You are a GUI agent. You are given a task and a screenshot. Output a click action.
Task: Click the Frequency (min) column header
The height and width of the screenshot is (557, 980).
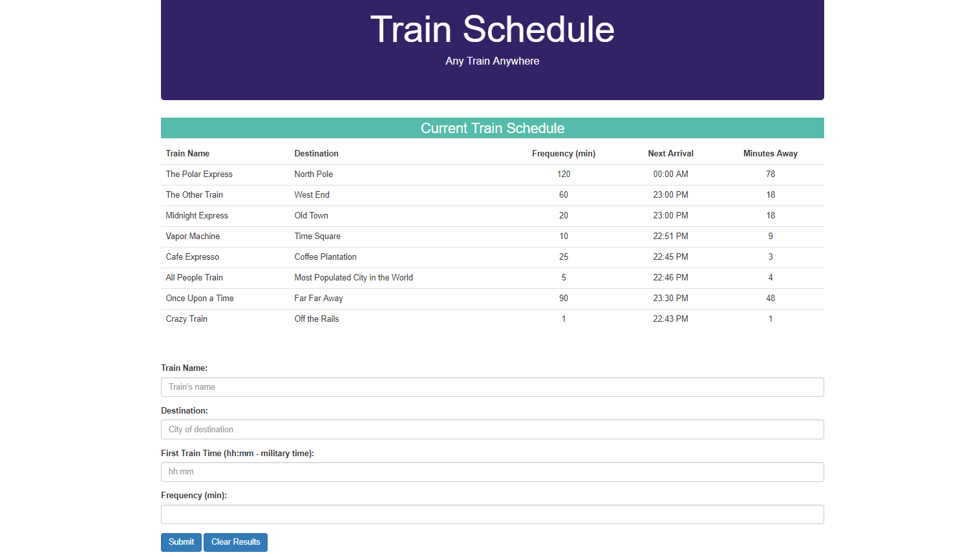pos(564,154)
